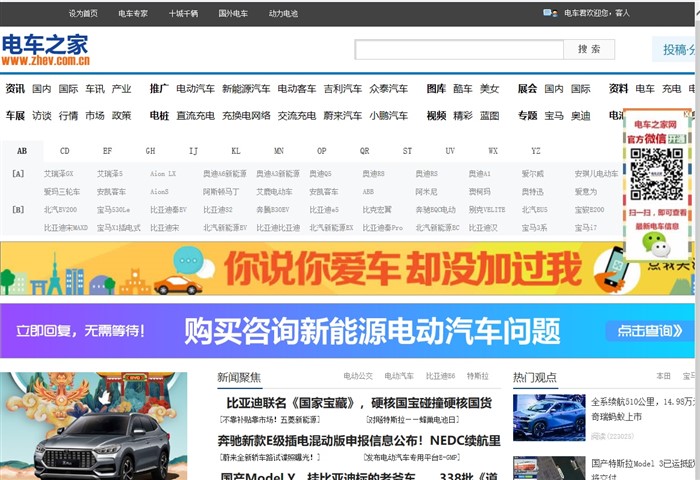
Task: Open the 新能源汽车 navigation link
Action: [246, 89]
